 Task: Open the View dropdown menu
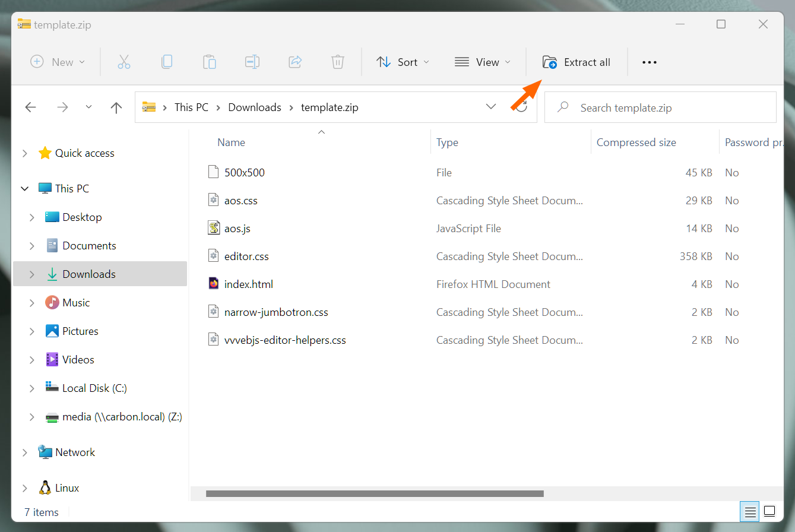482,62
